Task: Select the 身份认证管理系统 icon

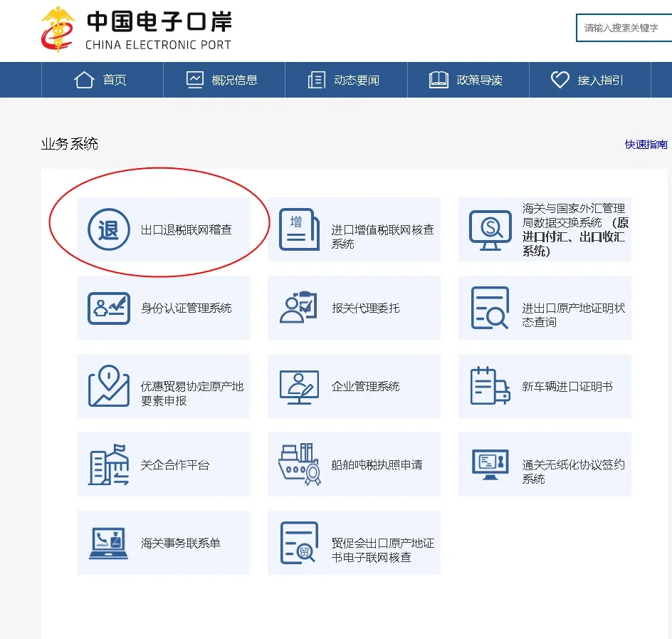Action: [x=107, y=308]
